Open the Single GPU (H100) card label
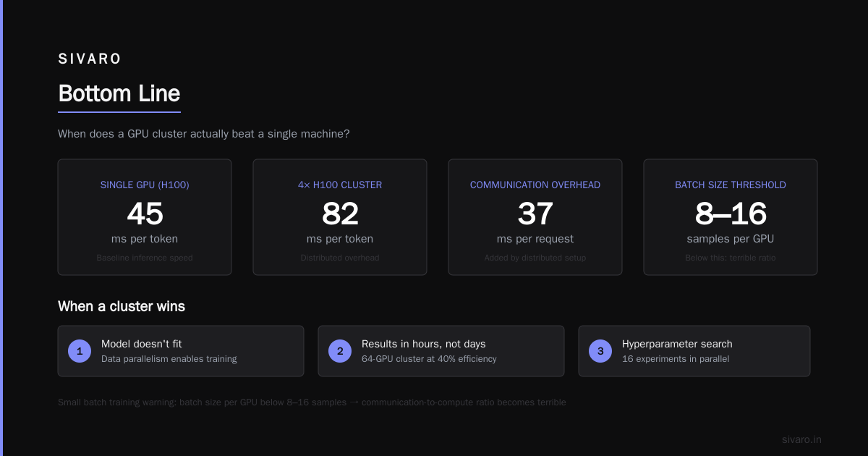 pyautogui.click(x=145, y=185)
